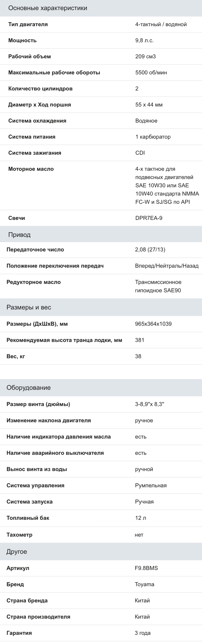Select the '9,8 л.с.' power value
202x644 pixels.
pos(144,40)
